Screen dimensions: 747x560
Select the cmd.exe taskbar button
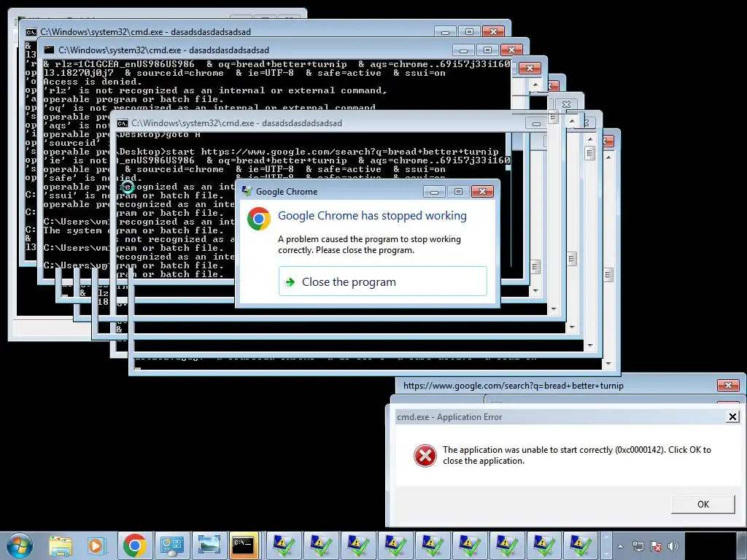click(x=244, y=545)
